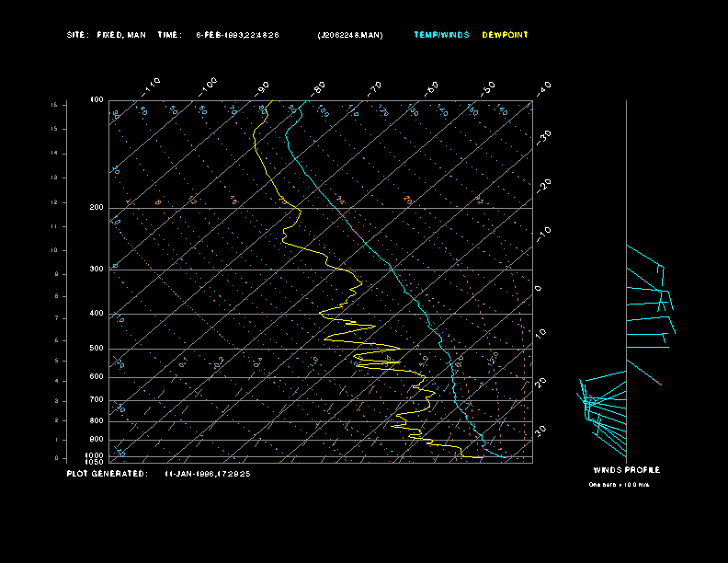
Task: Click the SITE label in header
Action: tap(77, 35)
